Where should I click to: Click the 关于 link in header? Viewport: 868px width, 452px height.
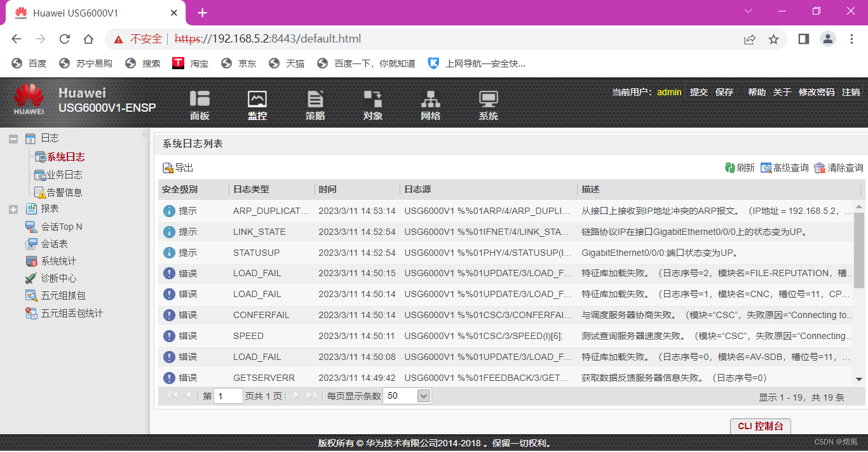(782, 92)
